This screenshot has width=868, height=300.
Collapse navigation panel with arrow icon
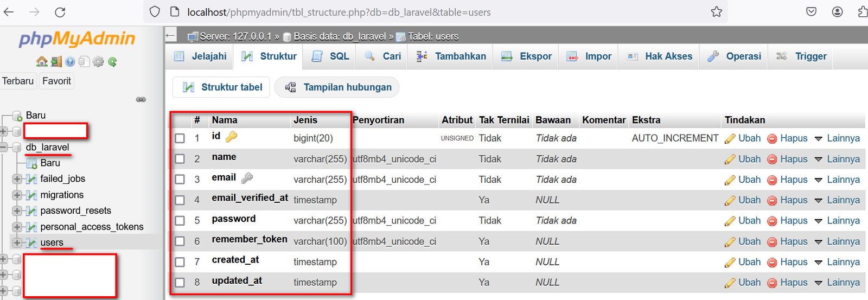click(x=171, y=36)
